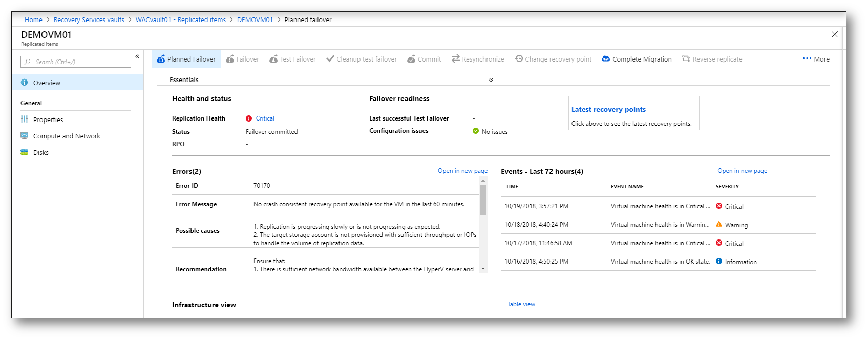The image size is (868, 340).
Task: Click the Failover command label
Action: point(248,59)
